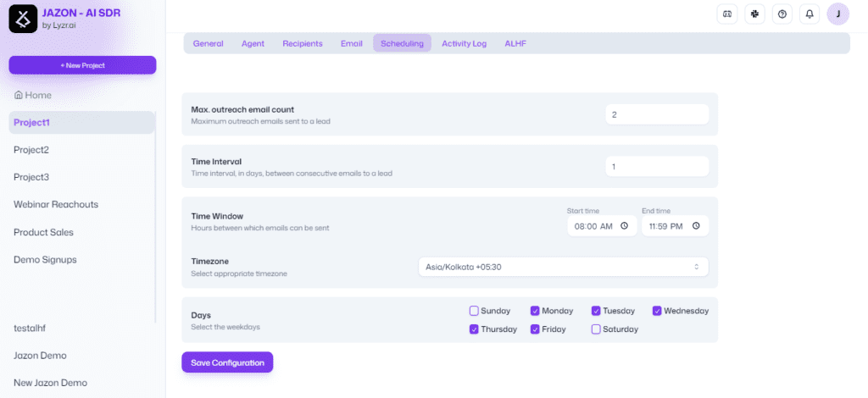The width and height of the screenshot is (868, 398).
Task: Click the End time field showing 11:59 PM
Action: pyautogui.click(x=676, y=225)
